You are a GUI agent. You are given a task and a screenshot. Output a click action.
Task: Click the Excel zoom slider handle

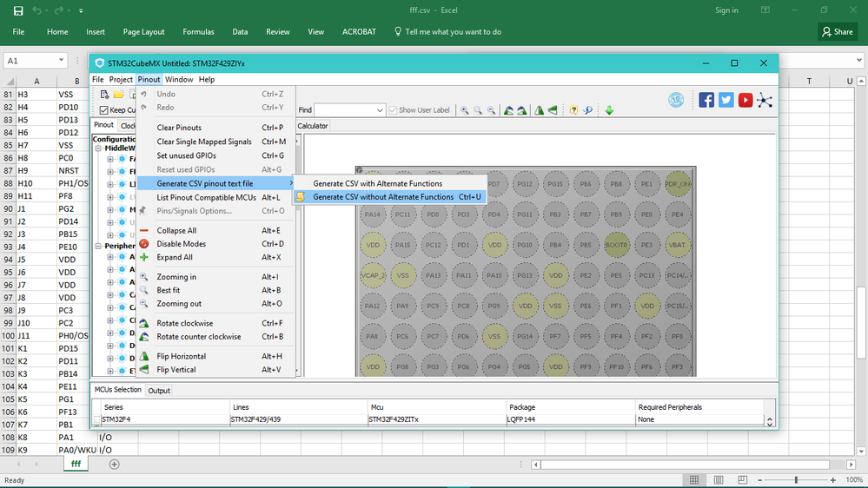(796, 480)
